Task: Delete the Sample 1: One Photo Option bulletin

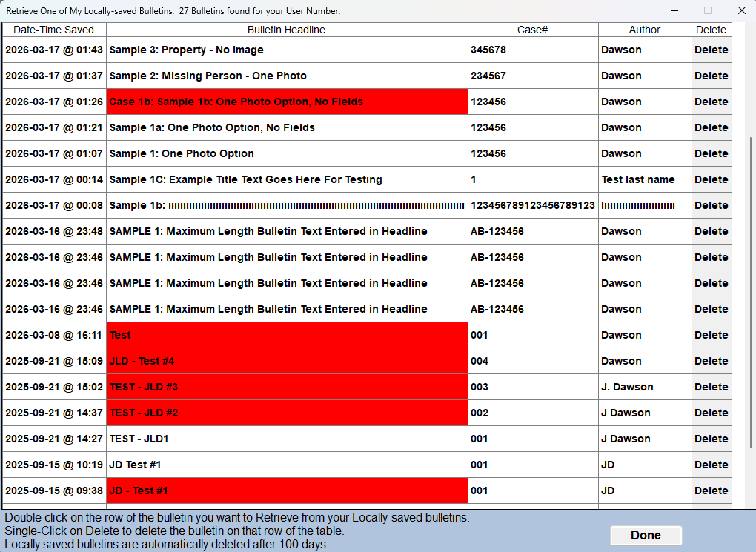Action: click(712, 153)
